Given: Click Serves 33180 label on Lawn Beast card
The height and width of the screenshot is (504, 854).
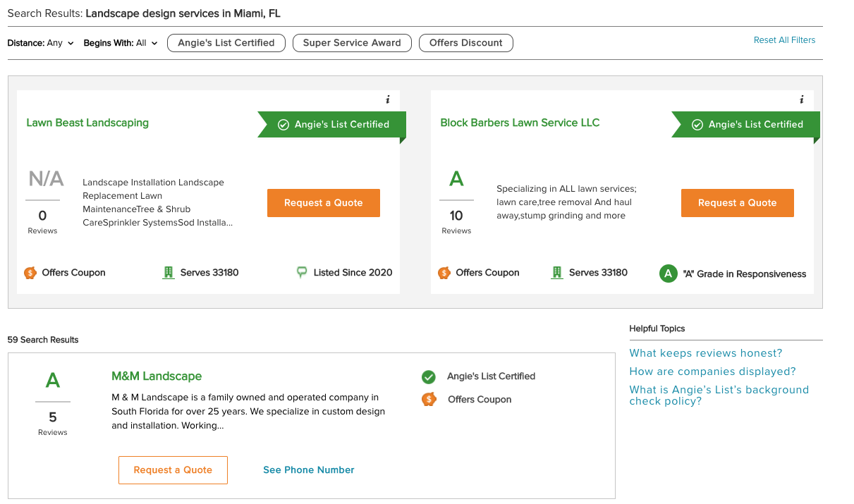Looking at the screenshot, I should point(209,272).
